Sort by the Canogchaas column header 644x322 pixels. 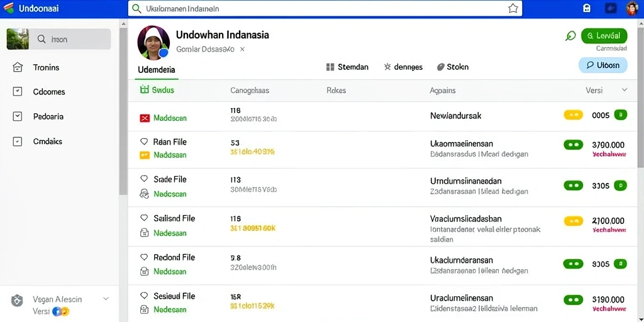pos(250,91)
